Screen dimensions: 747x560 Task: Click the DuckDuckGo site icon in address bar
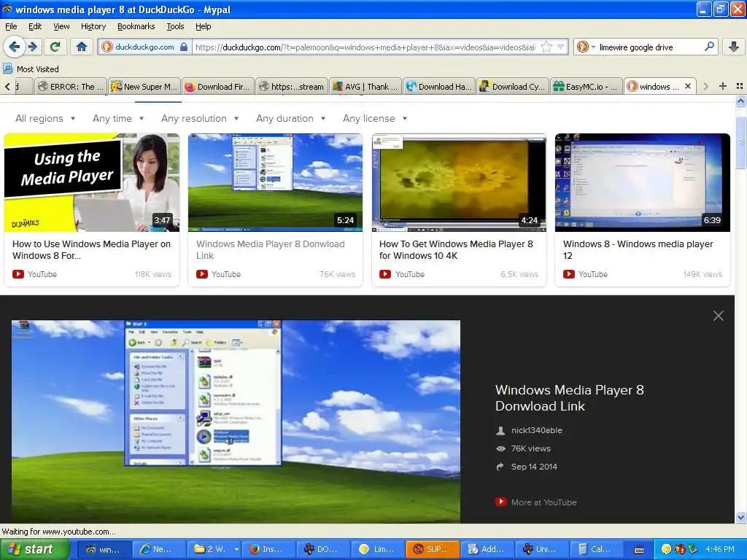click(107, 47)
